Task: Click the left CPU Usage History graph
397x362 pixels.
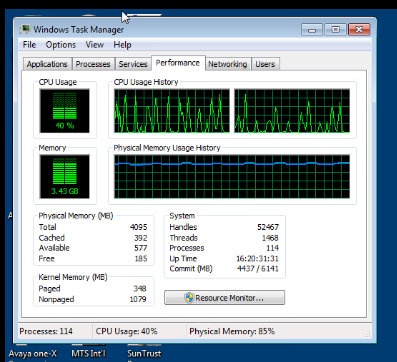Action: [x=172, y=111]
